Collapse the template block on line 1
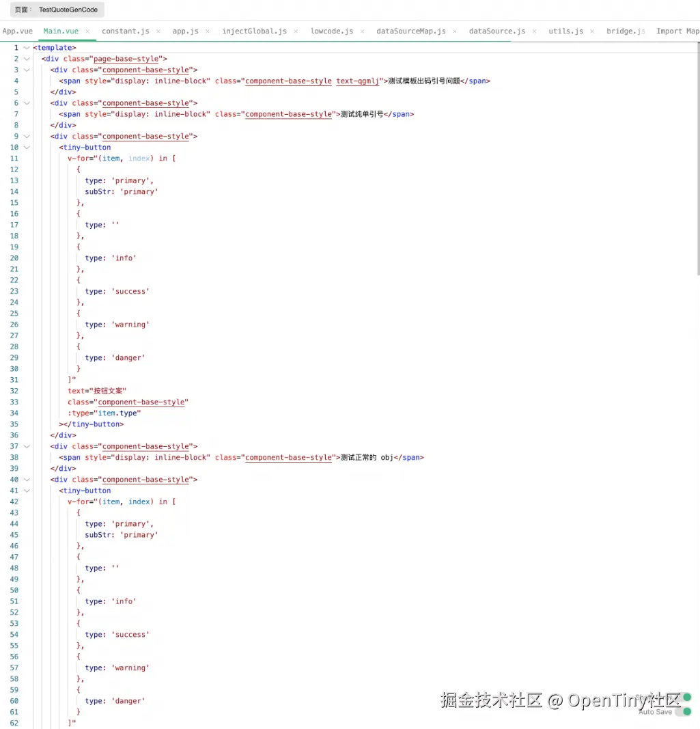 tap(27, 48)
